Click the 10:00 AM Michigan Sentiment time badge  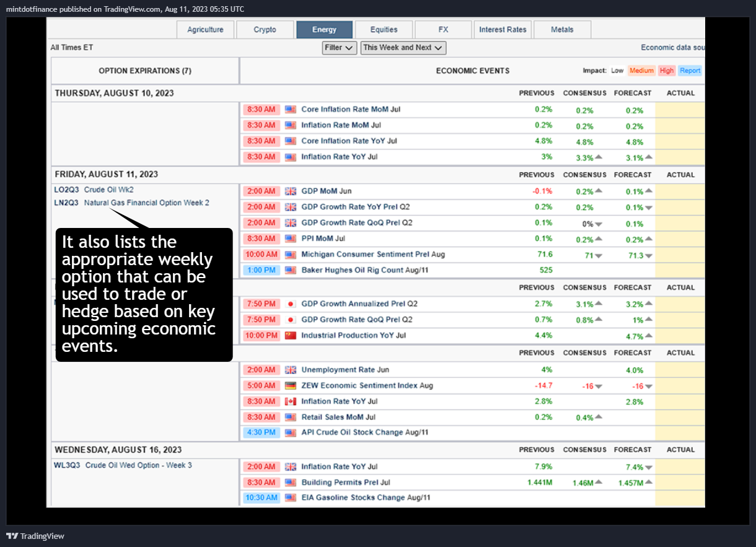(262, 255)
